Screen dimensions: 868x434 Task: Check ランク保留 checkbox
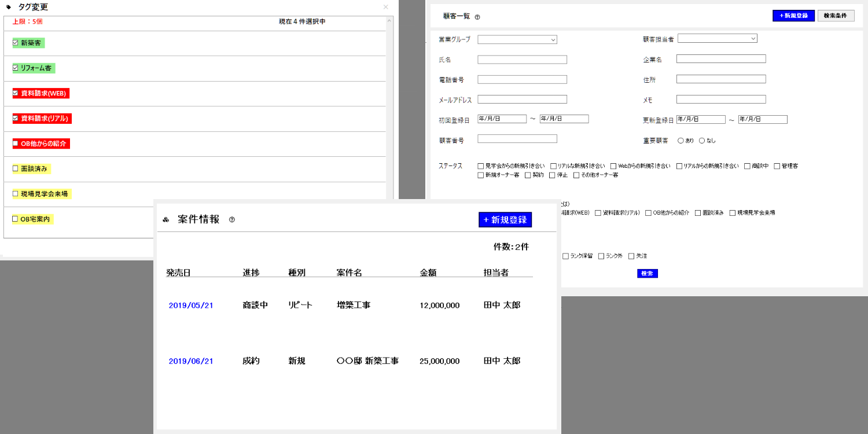click(565, 256)
